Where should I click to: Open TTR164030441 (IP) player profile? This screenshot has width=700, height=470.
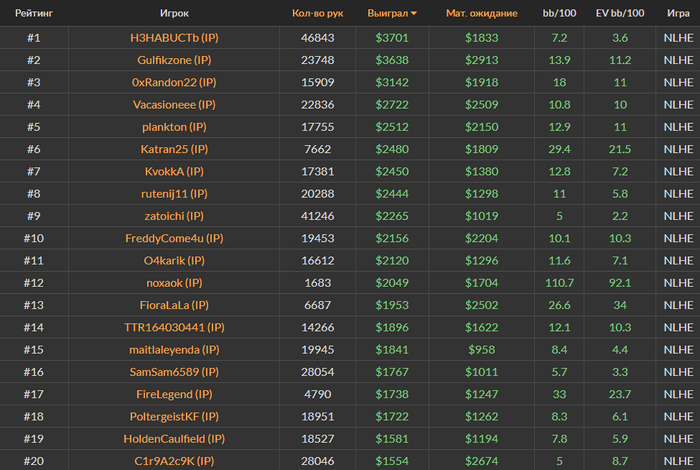click(x=174, y=327)
